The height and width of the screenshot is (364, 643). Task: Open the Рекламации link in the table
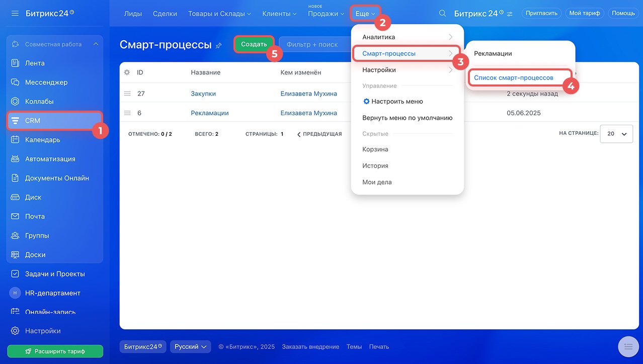(x=210, y=113)
